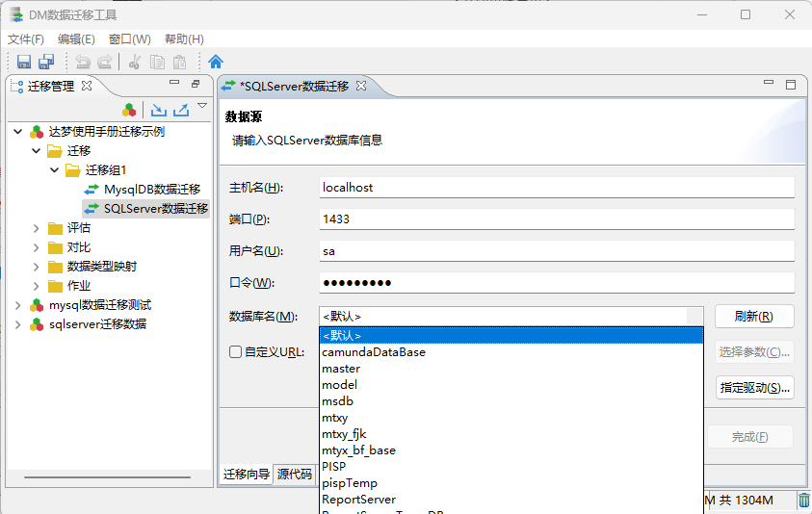Click trash can garbage collect icon
This screenshot has width=812, height=514.
click(x=803, y=501)
